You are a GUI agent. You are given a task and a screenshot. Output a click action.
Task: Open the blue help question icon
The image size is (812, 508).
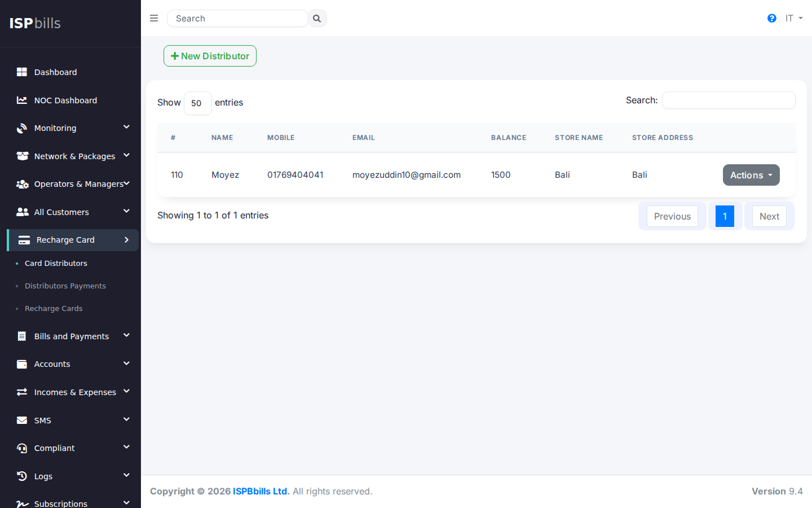tap(772, 18)
